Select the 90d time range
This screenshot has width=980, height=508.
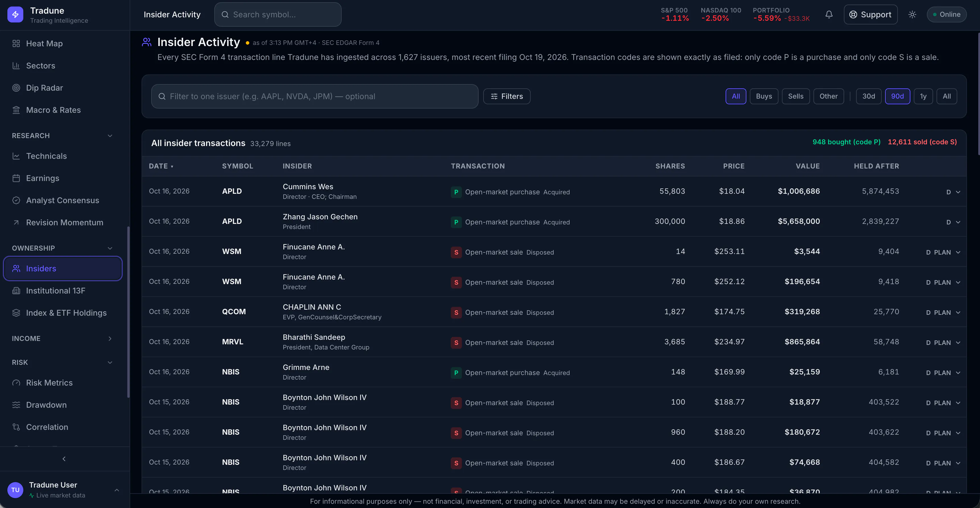click(897, 96)
